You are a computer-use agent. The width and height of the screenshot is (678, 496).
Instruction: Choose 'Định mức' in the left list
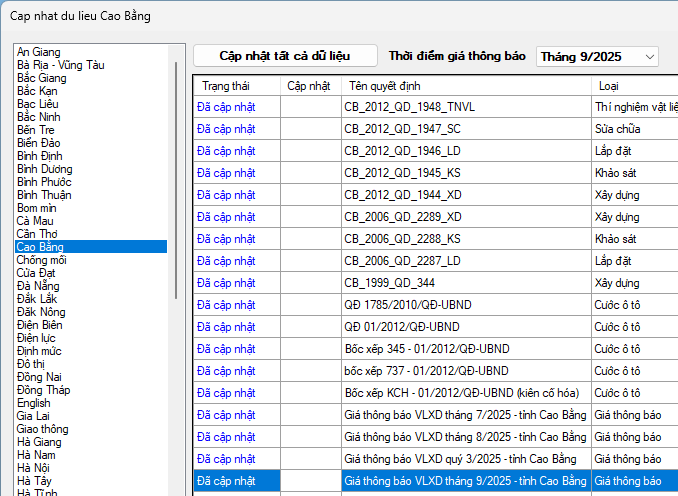[39, 351]
